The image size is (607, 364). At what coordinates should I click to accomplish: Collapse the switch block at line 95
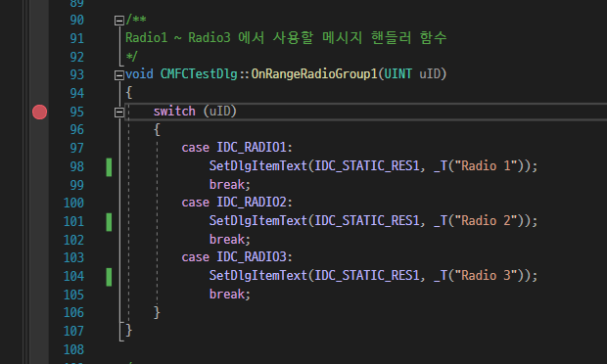click(119, 113)
